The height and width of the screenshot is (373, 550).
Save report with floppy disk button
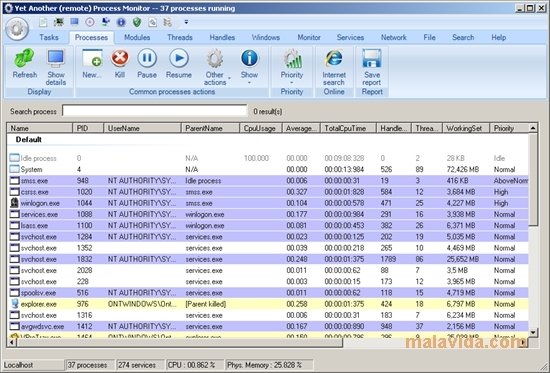[372, 67]
